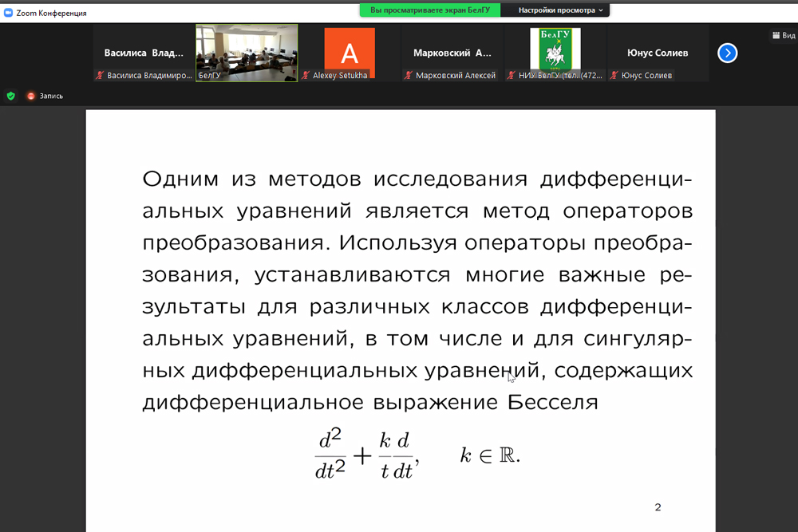Click muted mic icon of Марковский Алексей

pos(409,76)
